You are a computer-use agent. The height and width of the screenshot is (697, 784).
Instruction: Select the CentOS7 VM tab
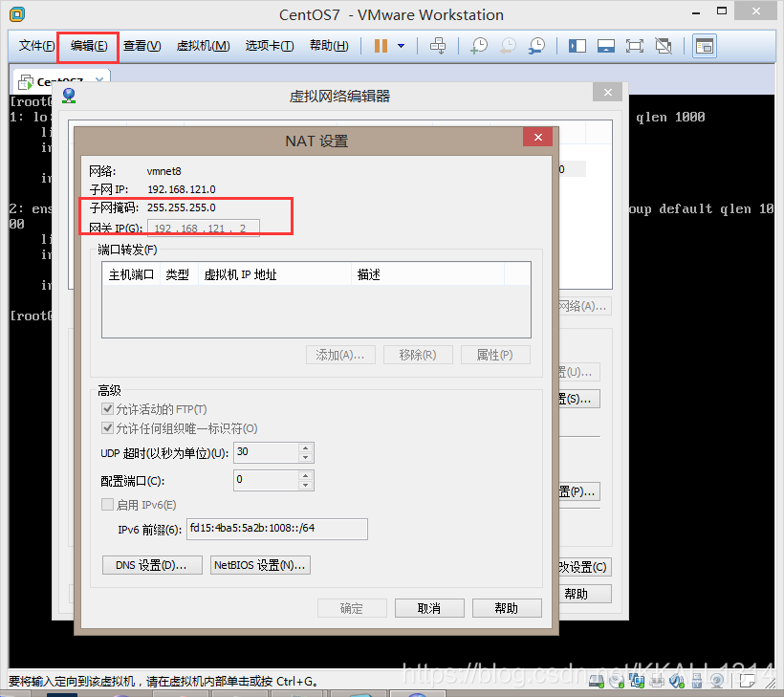(x=60, y=81)
